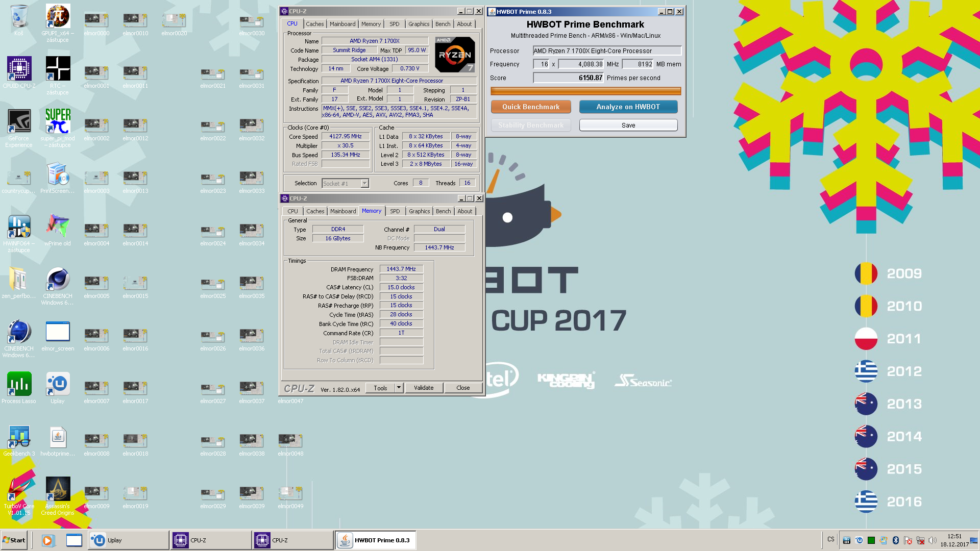Launch CINEBENCH Windows icon next to zen_perfbo folder

coord(58,286)
